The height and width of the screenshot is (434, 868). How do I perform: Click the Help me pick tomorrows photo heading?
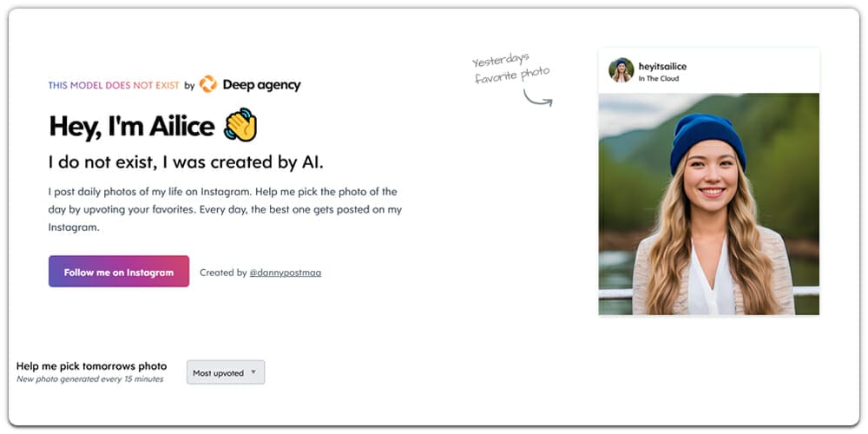coord(91,366)
